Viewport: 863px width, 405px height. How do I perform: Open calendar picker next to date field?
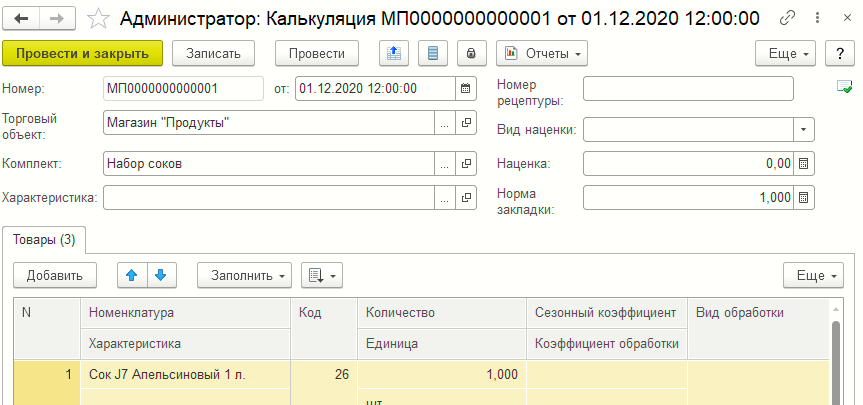click(x=465, y=89)
